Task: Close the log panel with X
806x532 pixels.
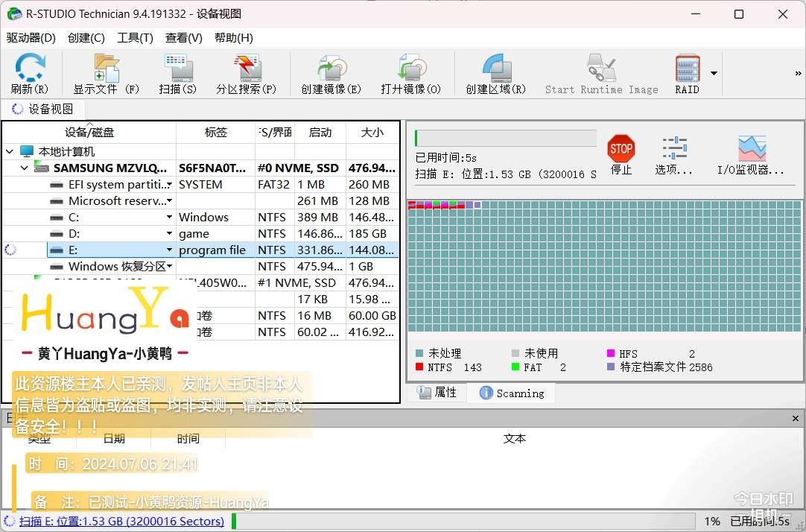Action: [796, 419]
